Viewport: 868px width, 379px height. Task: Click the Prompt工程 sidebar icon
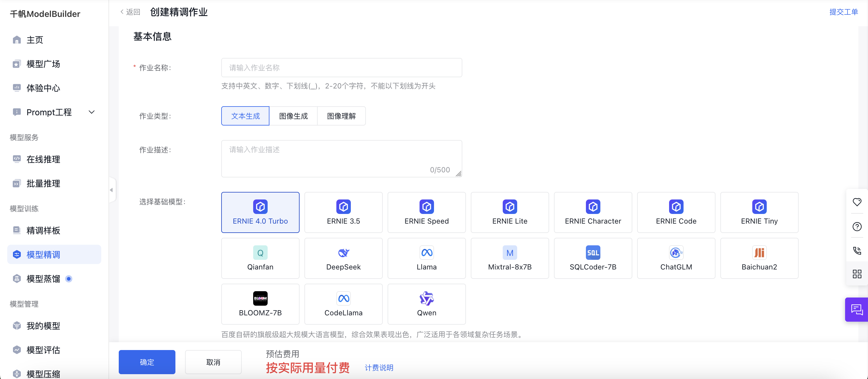click(17, 112)
